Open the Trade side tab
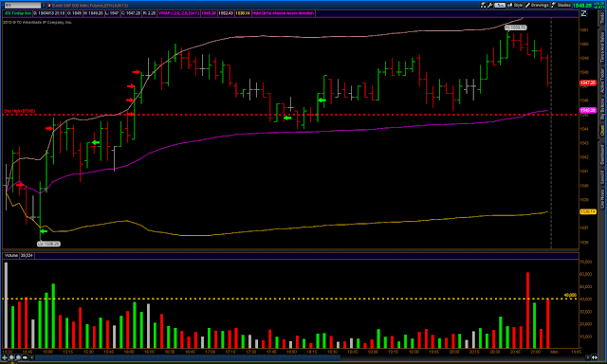The width and height of the screenshot is (607, 364). coord(602,17)
